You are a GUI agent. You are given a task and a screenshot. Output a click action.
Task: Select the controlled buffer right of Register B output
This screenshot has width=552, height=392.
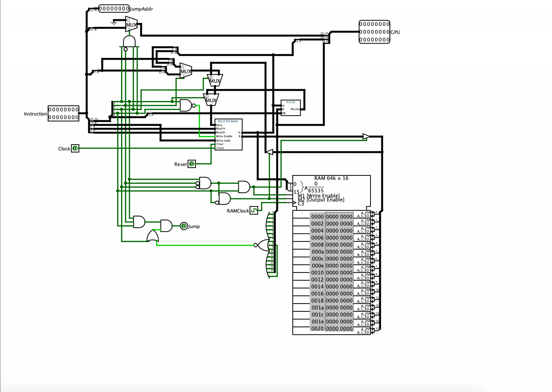pos(366,136)
